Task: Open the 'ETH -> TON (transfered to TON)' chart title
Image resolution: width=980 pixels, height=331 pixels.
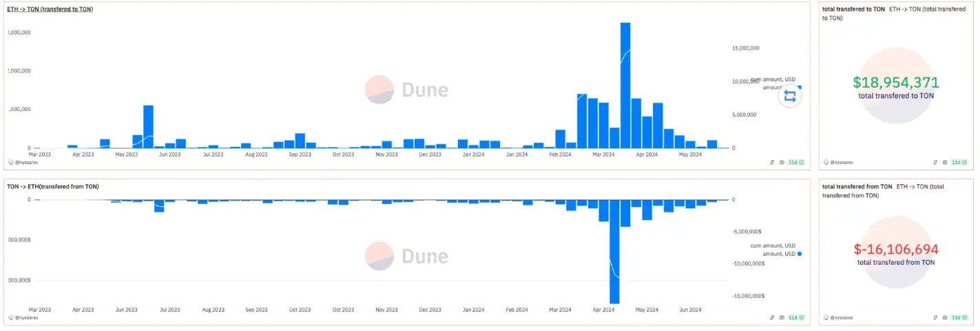Action: [50, 8]
